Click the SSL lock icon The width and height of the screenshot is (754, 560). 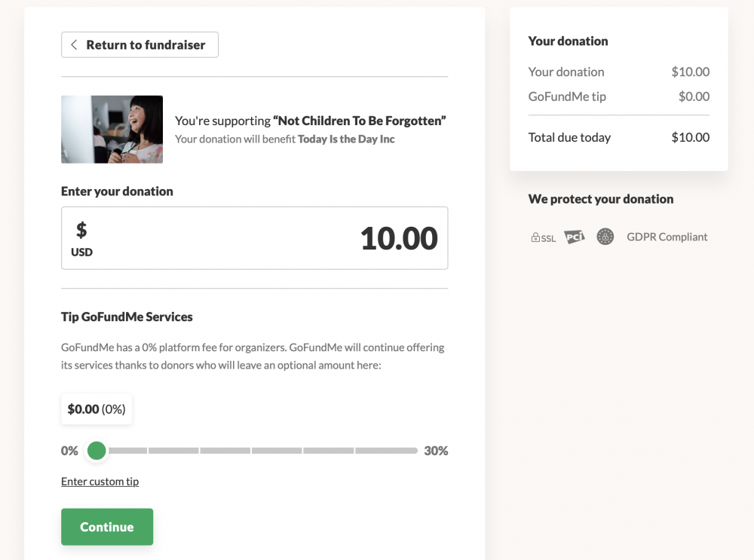543,237
